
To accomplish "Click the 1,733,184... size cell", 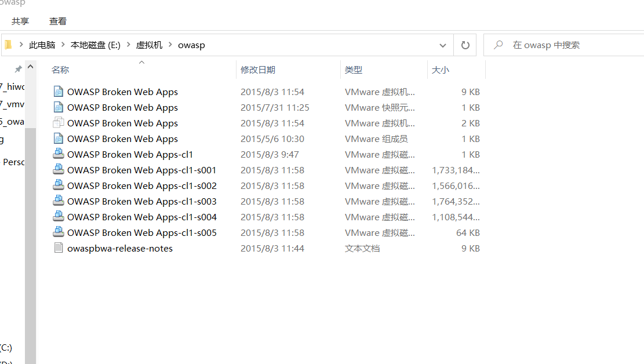I will click(x=456, y=170).
